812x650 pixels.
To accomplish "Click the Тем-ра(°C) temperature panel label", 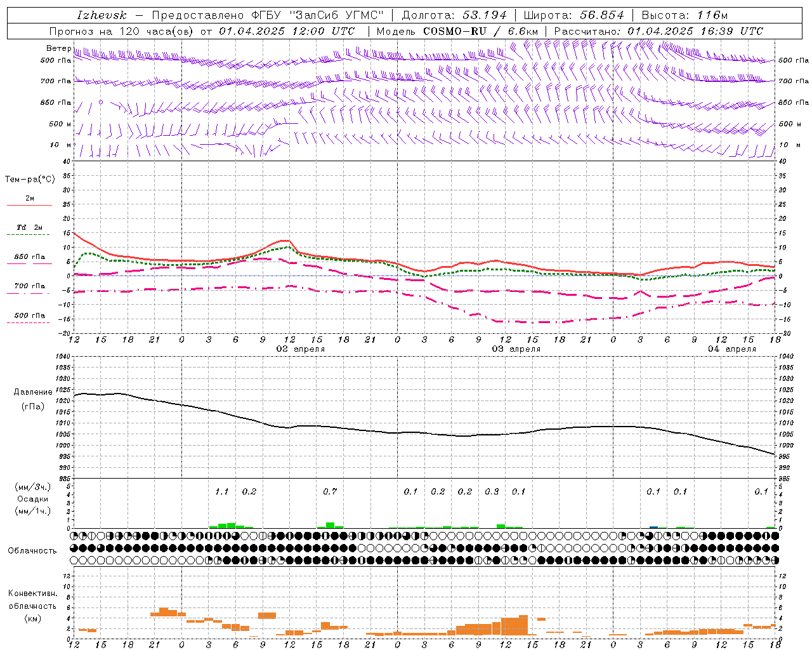I will [30, 180].
